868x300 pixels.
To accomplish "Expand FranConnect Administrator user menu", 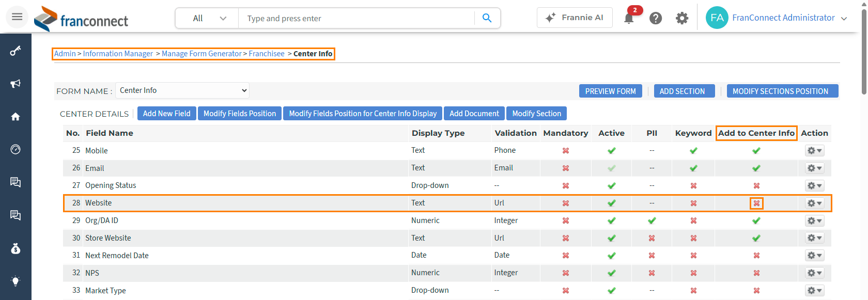I will coord(789,18).
